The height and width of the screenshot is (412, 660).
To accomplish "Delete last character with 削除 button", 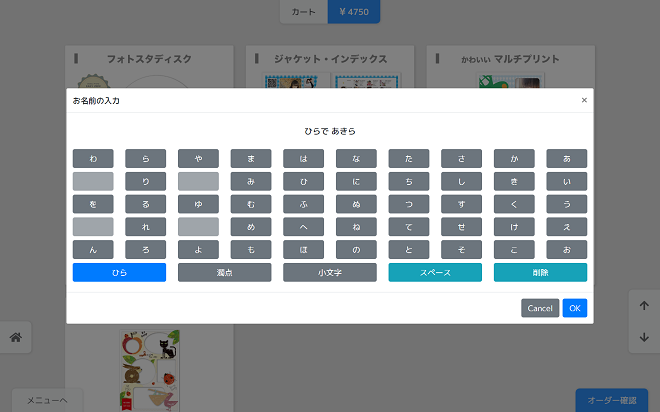I will 540,272.
